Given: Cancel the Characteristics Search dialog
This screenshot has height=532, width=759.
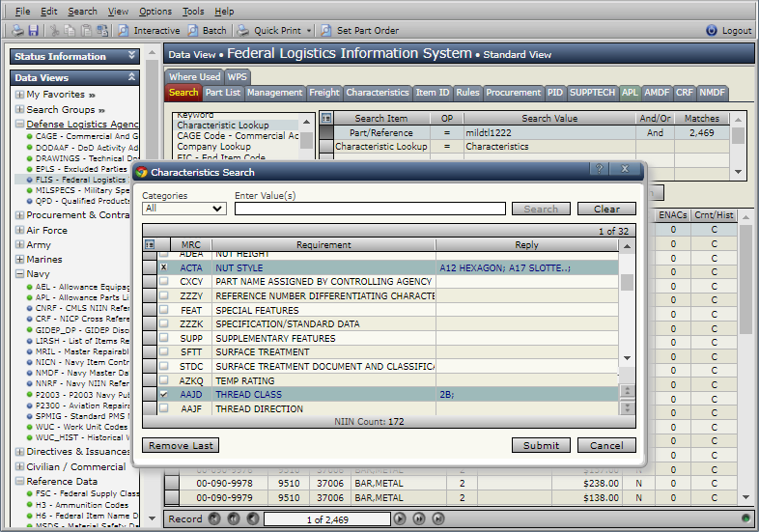Looking at the screenshot, I should click(x=606, y=445).
